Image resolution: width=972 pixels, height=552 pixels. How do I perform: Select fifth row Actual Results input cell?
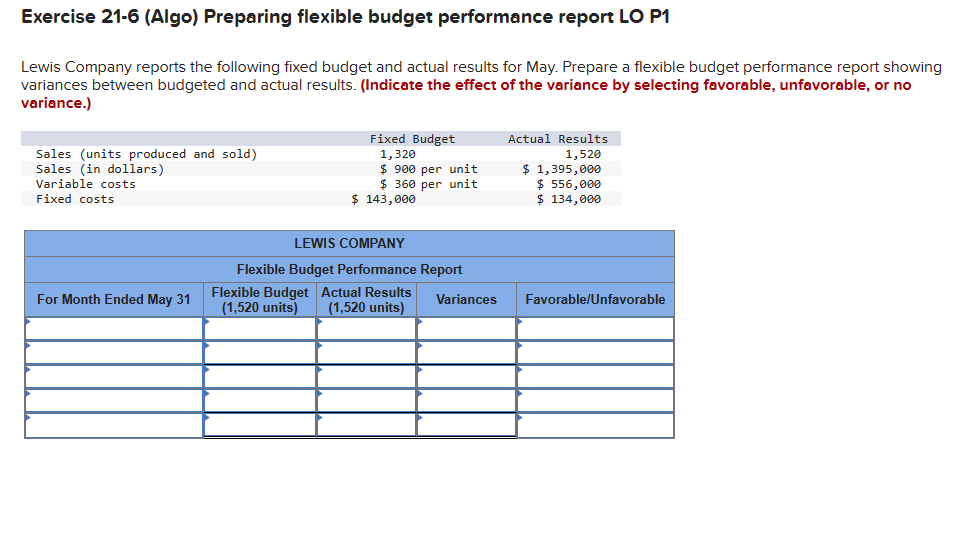coord(366,425)
